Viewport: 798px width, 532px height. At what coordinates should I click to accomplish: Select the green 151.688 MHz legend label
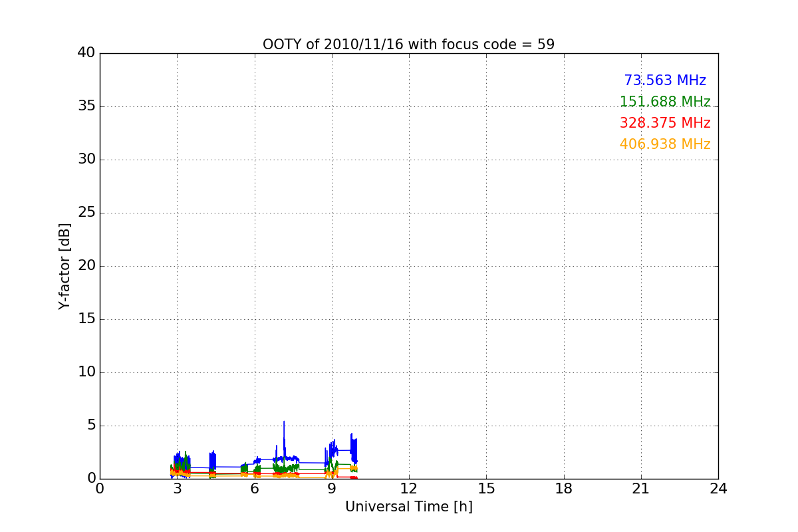tap(665, 102)
